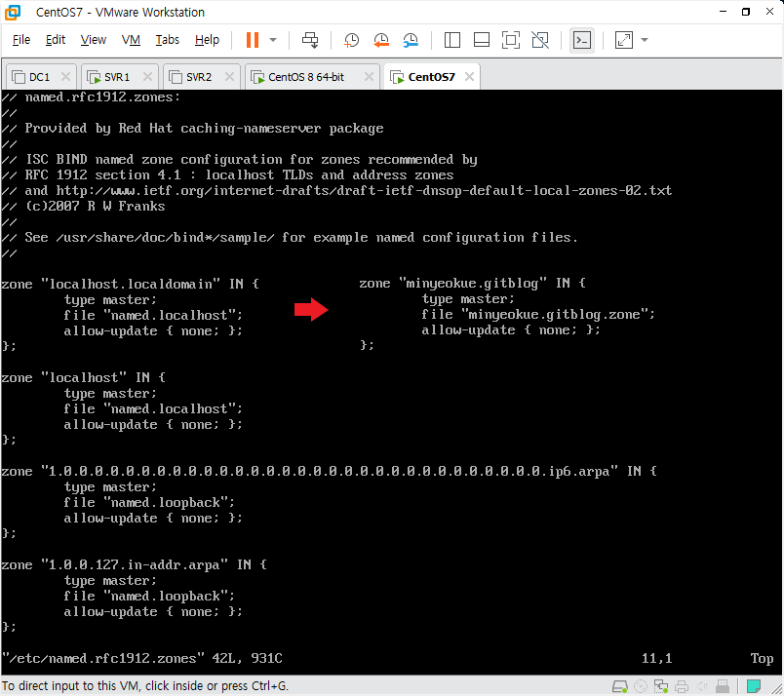Click the 'zone "minyeokue.gitblog" IN {' text
This screenshot has height=696, width=784.
tap(473, 283)
